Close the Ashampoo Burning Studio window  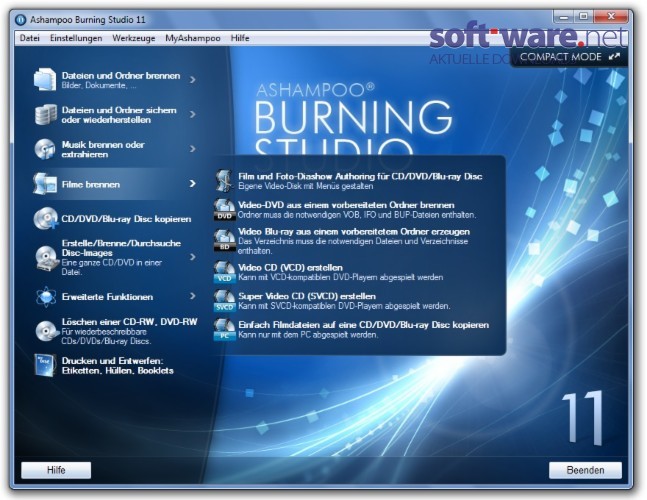pyautogui.click(x=611, y=17)
